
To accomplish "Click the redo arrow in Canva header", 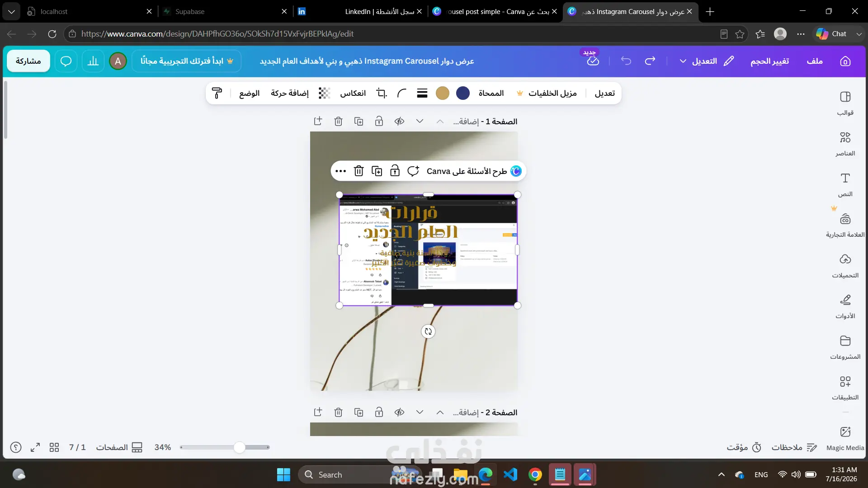I will pos(650,61).
